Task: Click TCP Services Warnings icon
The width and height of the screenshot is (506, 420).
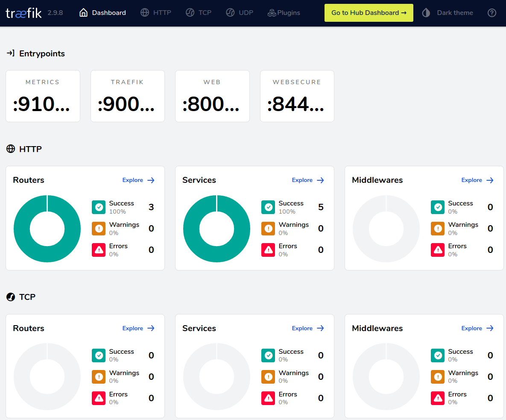Action: point(268,377)
